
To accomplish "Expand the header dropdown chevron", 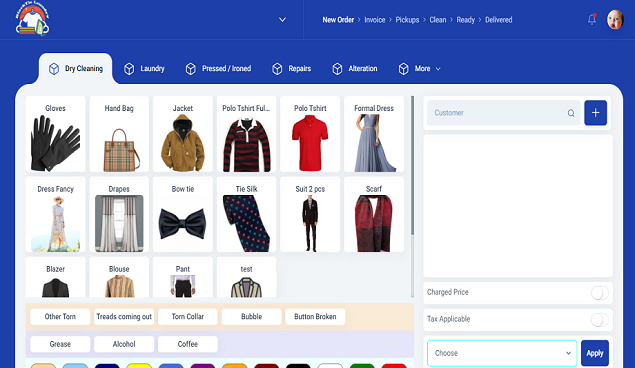I will tap(282, 19).
